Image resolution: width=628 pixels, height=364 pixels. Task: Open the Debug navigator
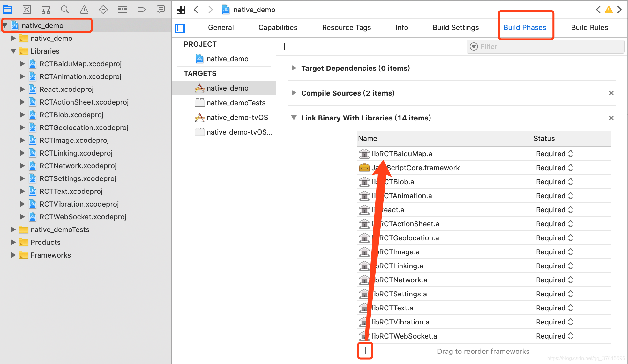tap(123, 10)
